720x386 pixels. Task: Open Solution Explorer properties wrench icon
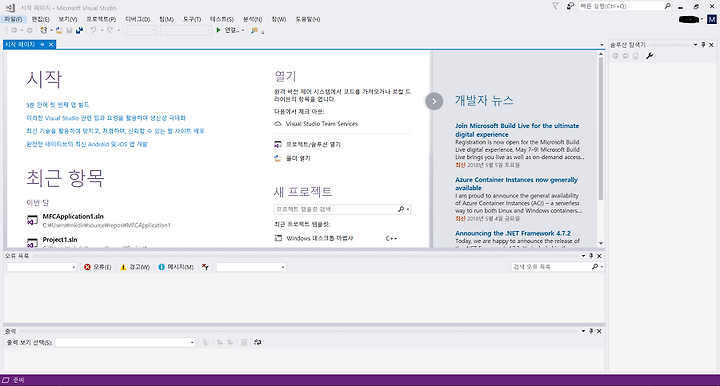pyautogui.click(x=649, y=56)
